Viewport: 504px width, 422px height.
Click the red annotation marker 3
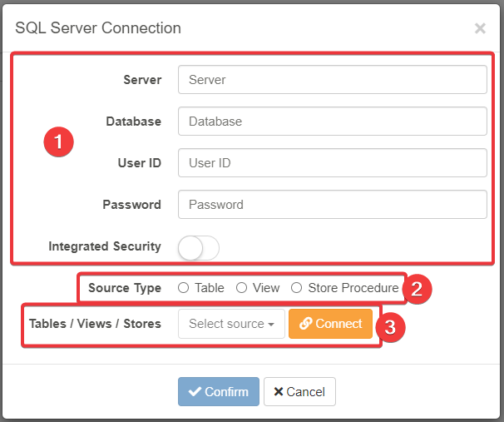tap(388, 325)
